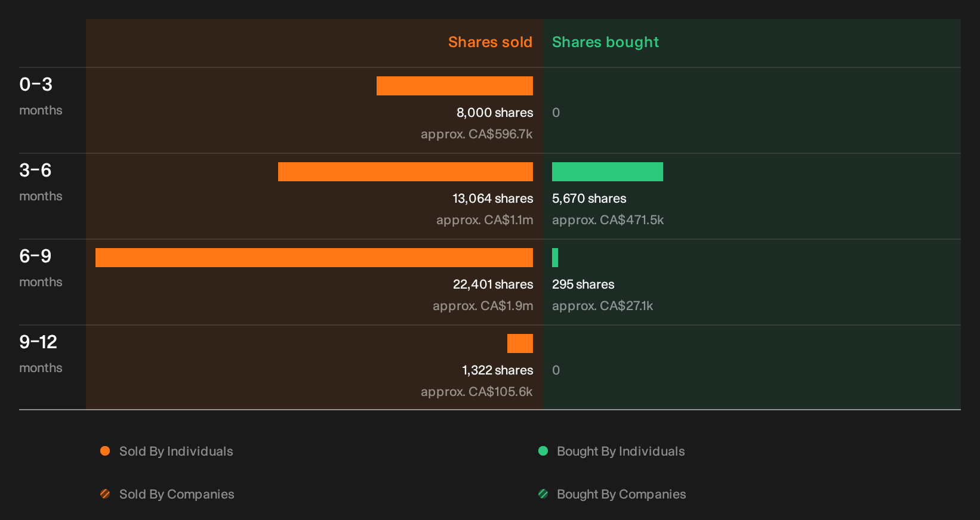
Task: Click the 22,401 shares value
Action: click(493, 284)
